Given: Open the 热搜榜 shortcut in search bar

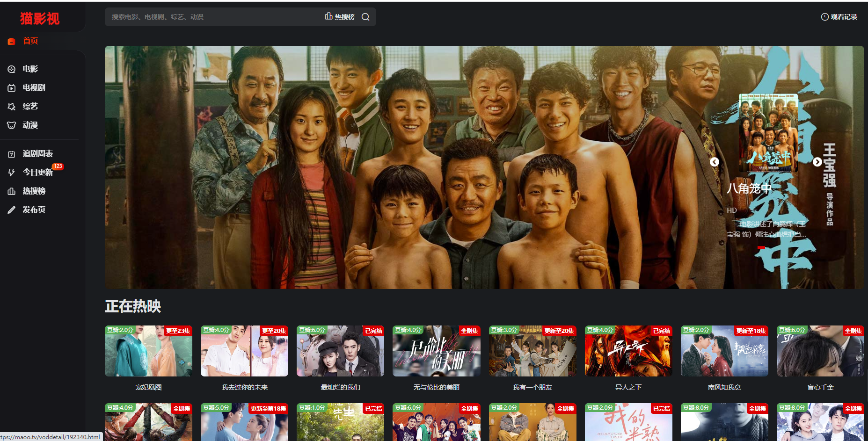Looking at the screenshot, I should pyautogui.click(x=340, y=17).
